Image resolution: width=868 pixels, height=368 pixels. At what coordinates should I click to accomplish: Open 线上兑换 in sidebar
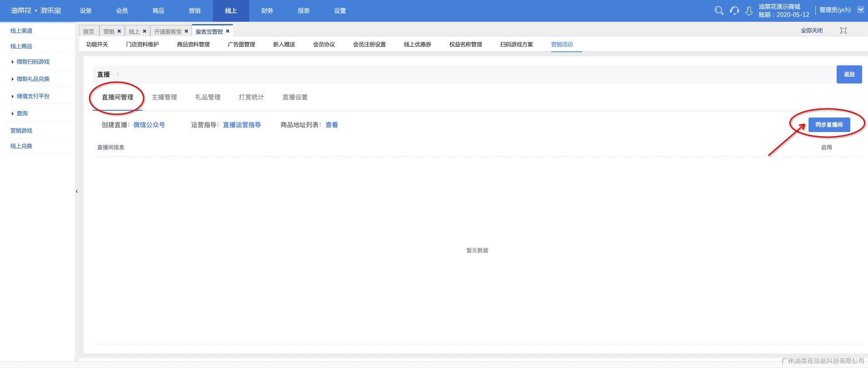coord(21,146)
